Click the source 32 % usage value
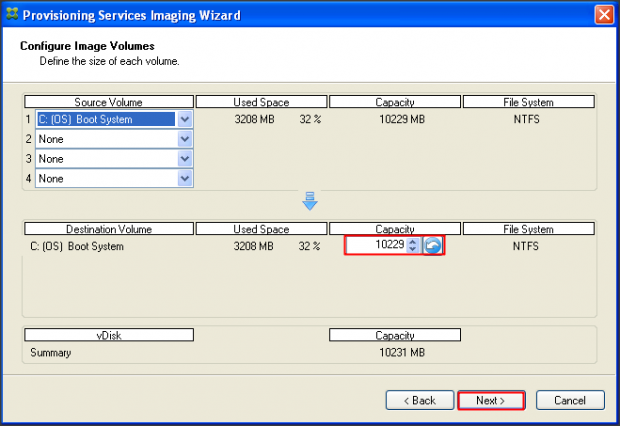Image resolution: width=620 pixels, height=426 pixels. tap(310, 119)
